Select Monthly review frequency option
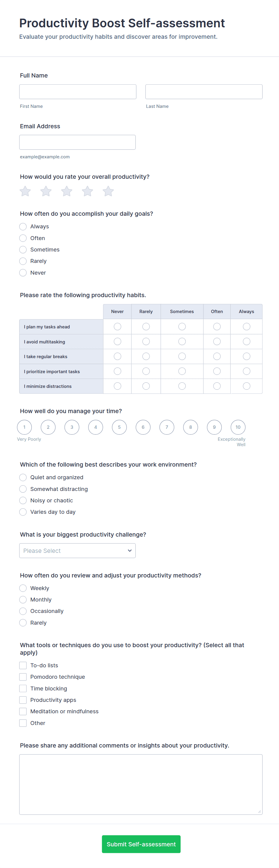This screenshot has height=868, width=279. pos(23,599)
